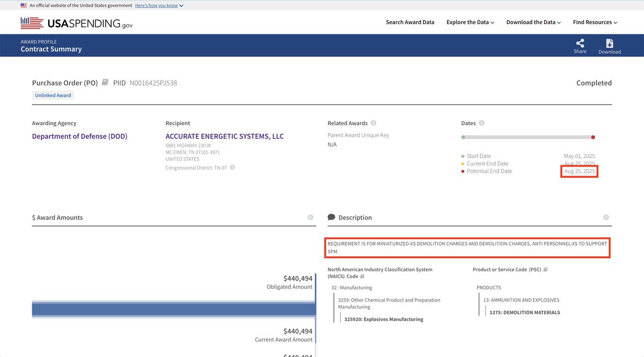Click the description text about demolition charges

pyautogui.click(x=467, y=247)
